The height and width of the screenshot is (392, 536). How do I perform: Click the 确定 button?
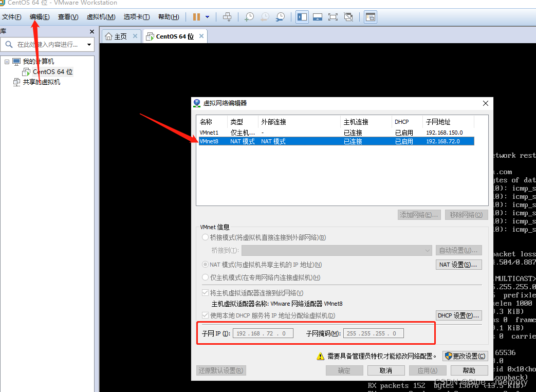[x=344, y=370]
